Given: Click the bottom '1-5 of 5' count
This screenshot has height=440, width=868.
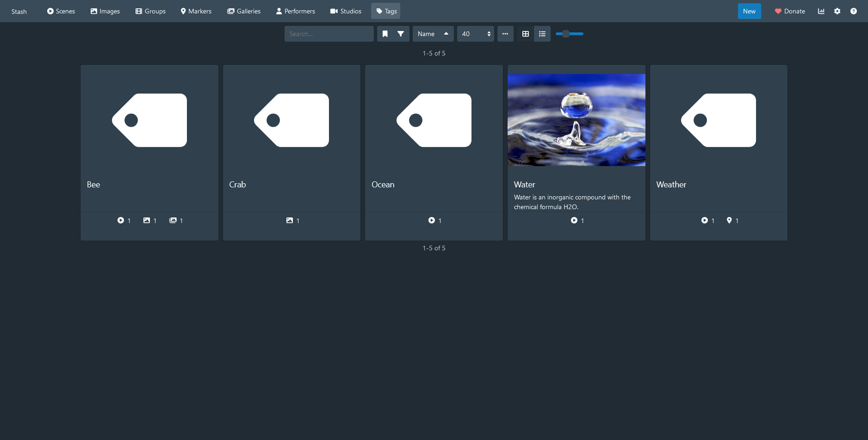Looking at the screenshot, I should click(x=434, y=248).
